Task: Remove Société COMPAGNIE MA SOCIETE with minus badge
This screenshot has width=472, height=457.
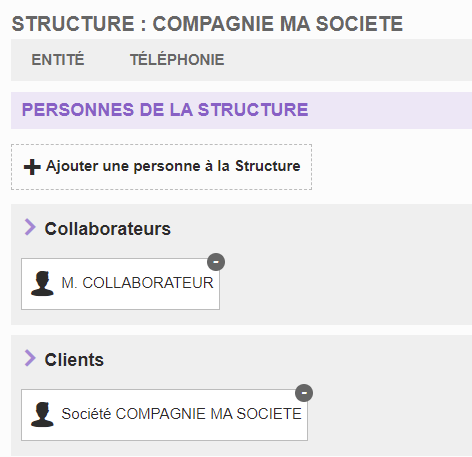Action: (304, 393)
